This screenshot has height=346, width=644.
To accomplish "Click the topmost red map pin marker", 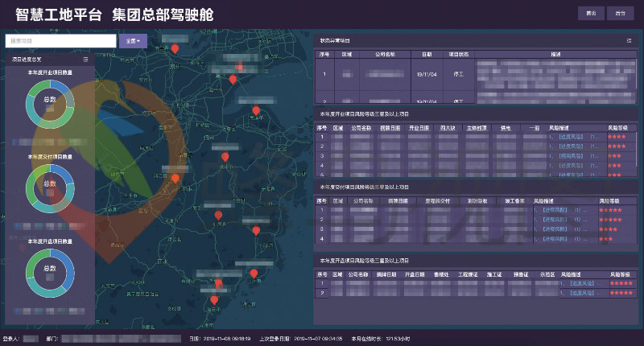I will pos(175,50).
